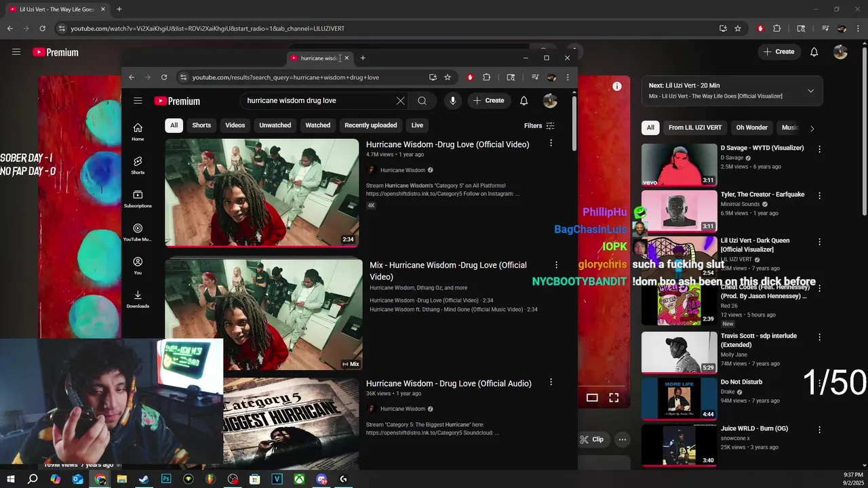Open more options for Tyler, The Creator - Earfquake
This screenshot has height=488, width=868.
[x=819, y=195]
